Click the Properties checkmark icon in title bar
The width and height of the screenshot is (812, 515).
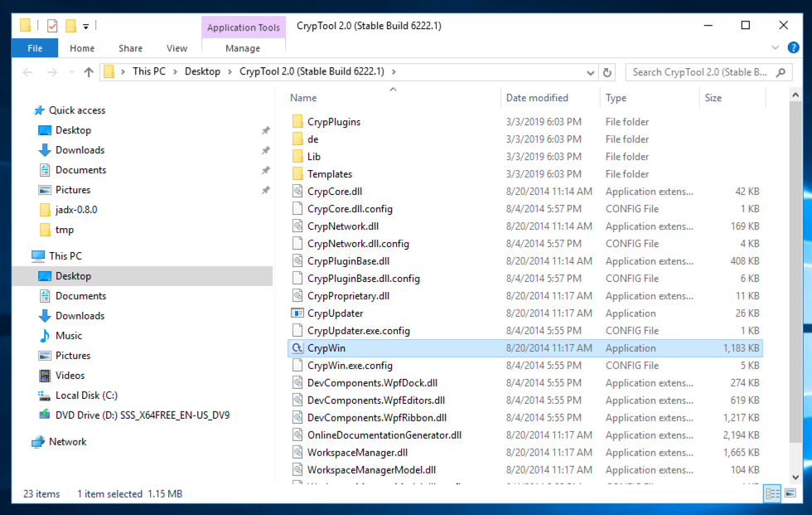(x=51, y=26)
